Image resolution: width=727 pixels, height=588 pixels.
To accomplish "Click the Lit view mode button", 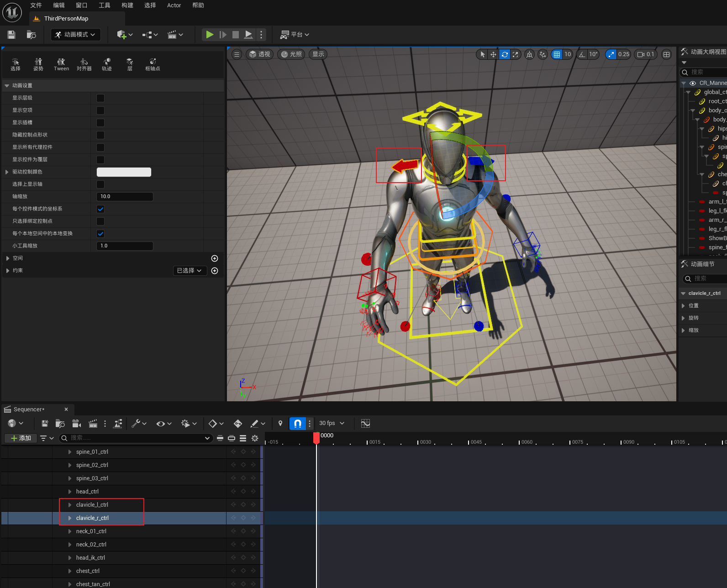I will point(291,54).
